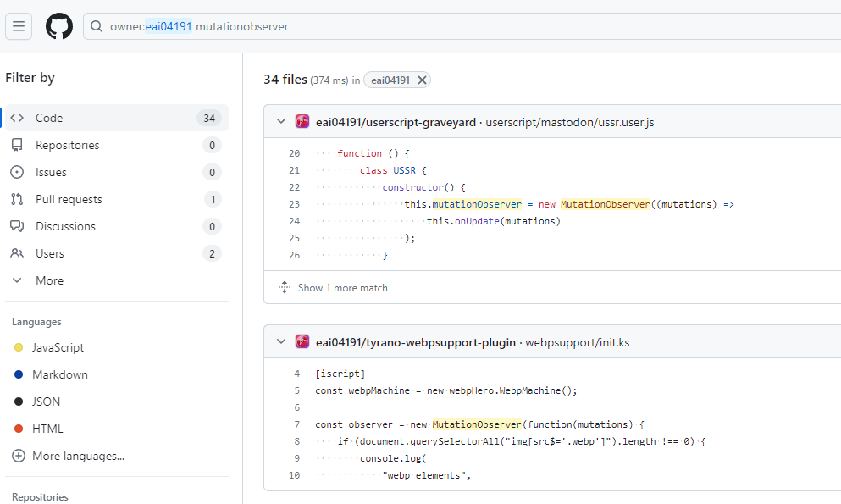Jump to line 20 in ussr.user.js
This screenshot has height=504, width=841.
(294, 153)
